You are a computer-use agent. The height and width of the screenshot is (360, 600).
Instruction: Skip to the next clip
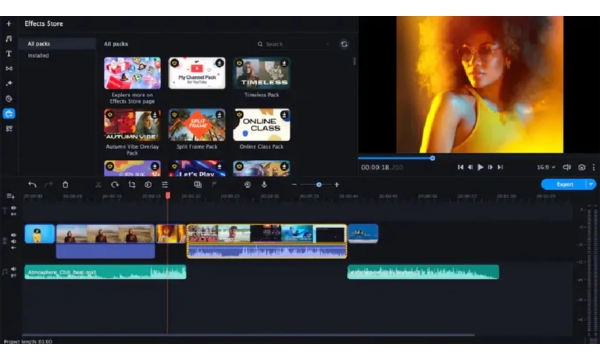[x=500, y=167]
